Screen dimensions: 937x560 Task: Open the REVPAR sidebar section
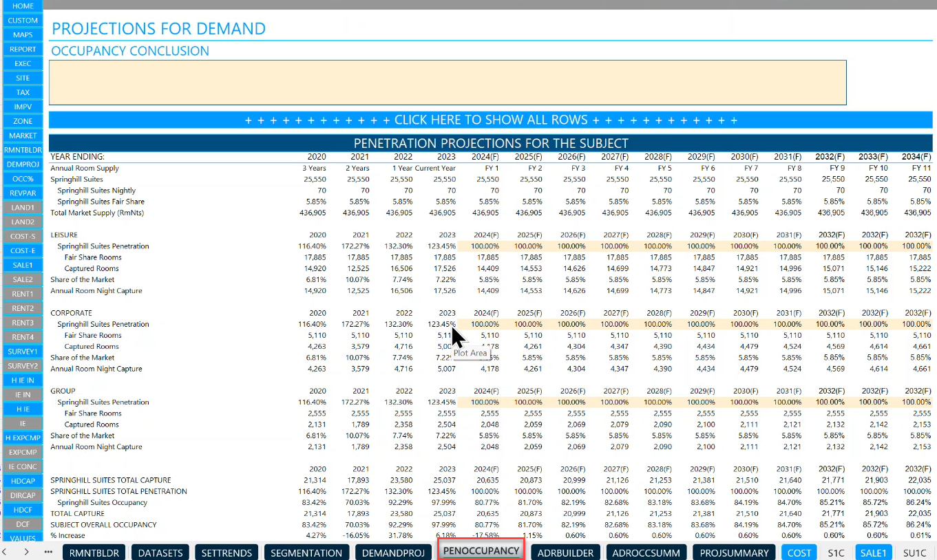point(23,193)
